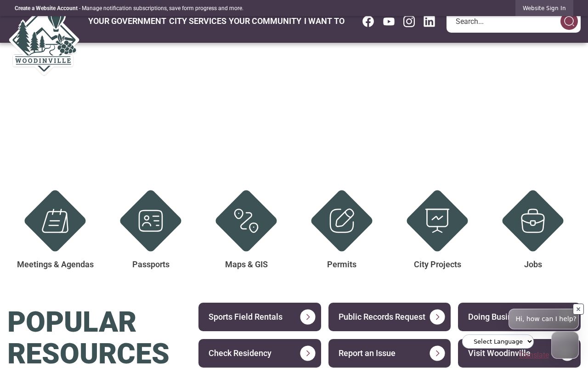Open the LinkedIn social icon
This screenshot has height=368, width=588.
(x=429, y=22)
